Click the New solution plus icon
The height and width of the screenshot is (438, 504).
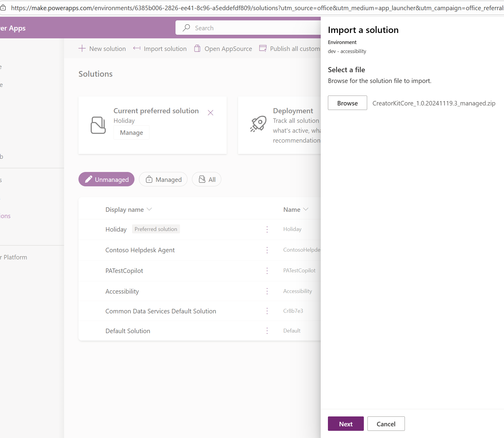(82, 48)
